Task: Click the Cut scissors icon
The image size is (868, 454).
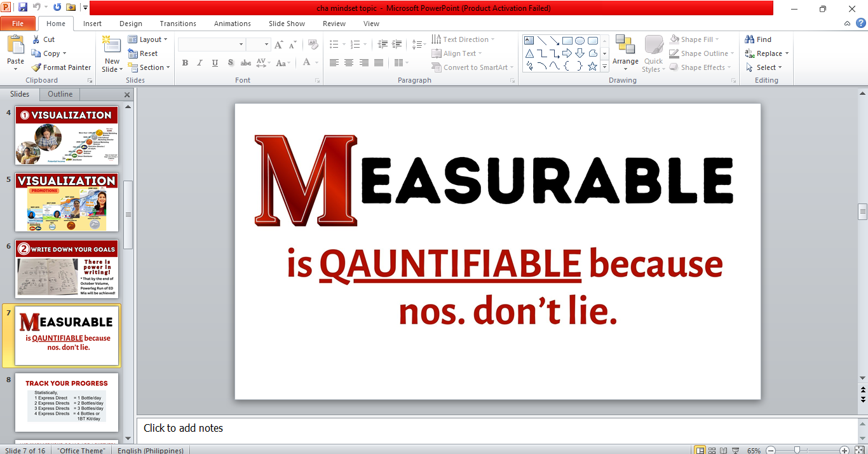Action: 36,39
